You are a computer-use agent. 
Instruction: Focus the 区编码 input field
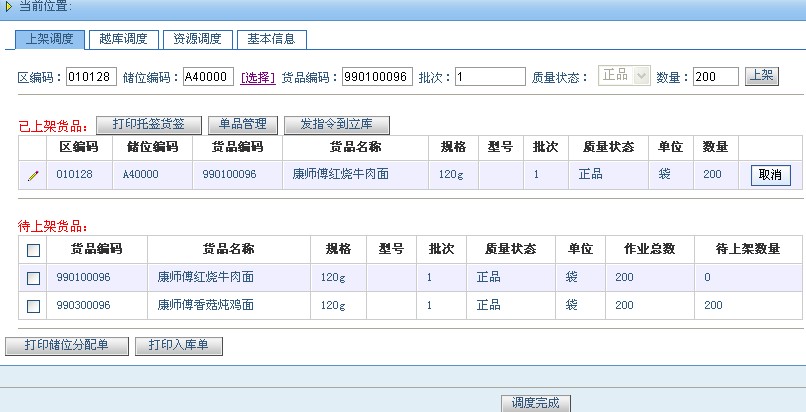91,77
